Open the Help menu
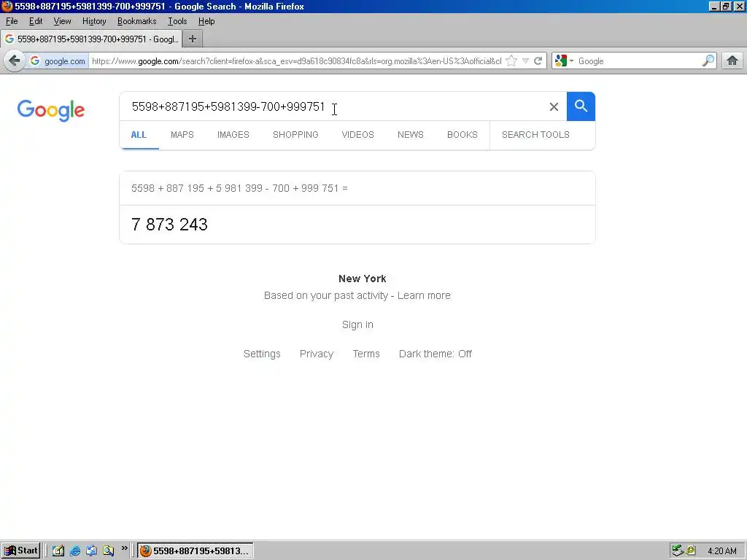747x560 pixels. pyautogui.click(x=206, y=21)
